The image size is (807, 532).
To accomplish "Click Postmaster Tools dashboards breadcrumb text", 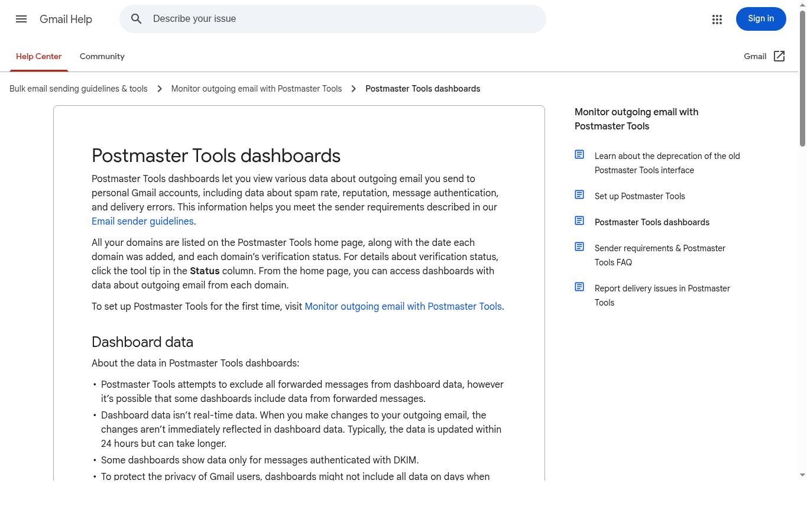I will tap(423, 89).
